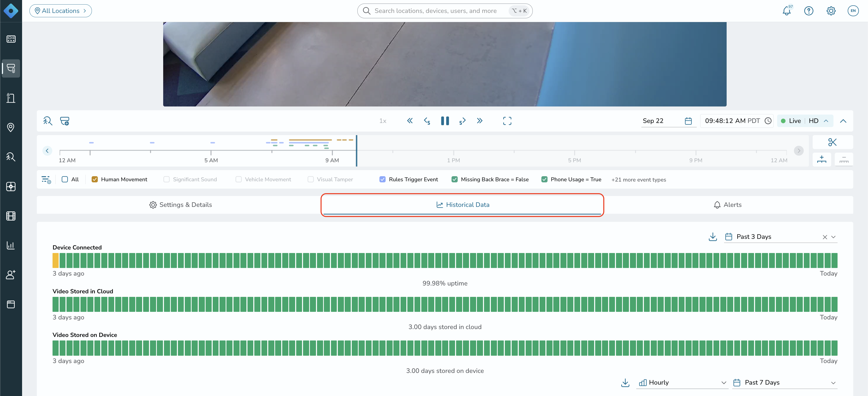Open the Hourly interval dropdown
Image resolution: width=868 pixels, height=396 pixels.
pos(682,383)
